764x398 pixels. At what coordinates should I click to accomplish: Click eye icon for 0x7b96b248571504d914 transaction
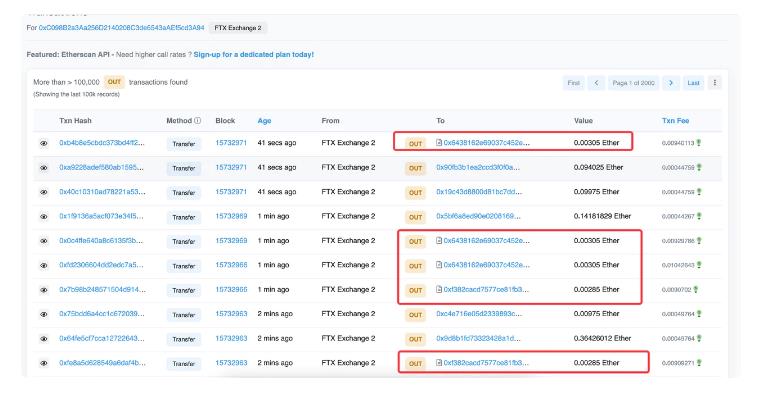(44, 290)
